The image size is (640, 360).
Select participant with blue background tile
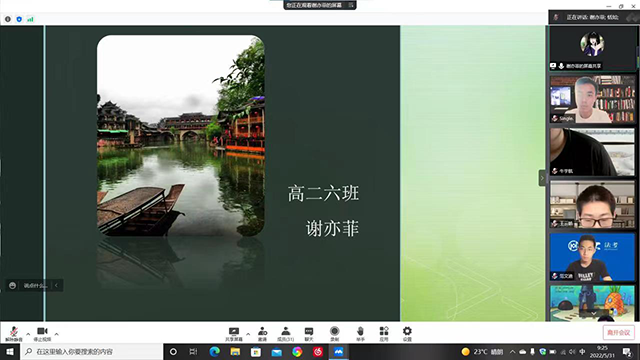[592, 257]
